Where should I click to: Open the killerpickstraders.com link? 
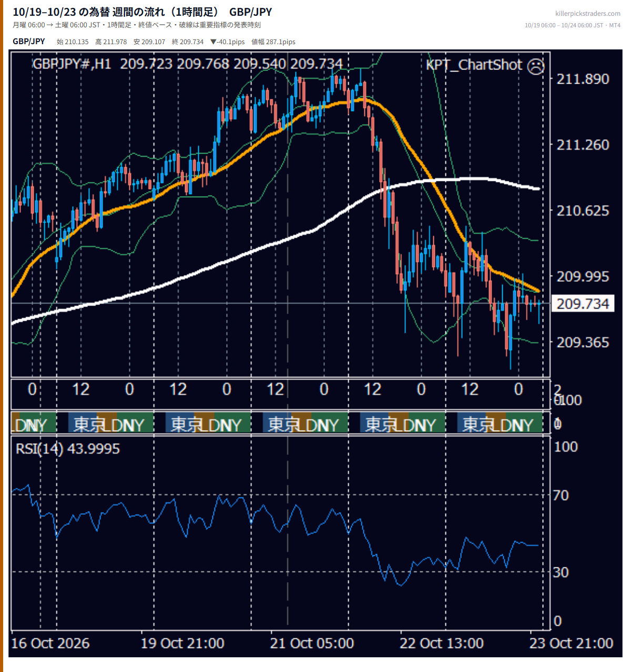pyautogui.click(x=587, y=14)
